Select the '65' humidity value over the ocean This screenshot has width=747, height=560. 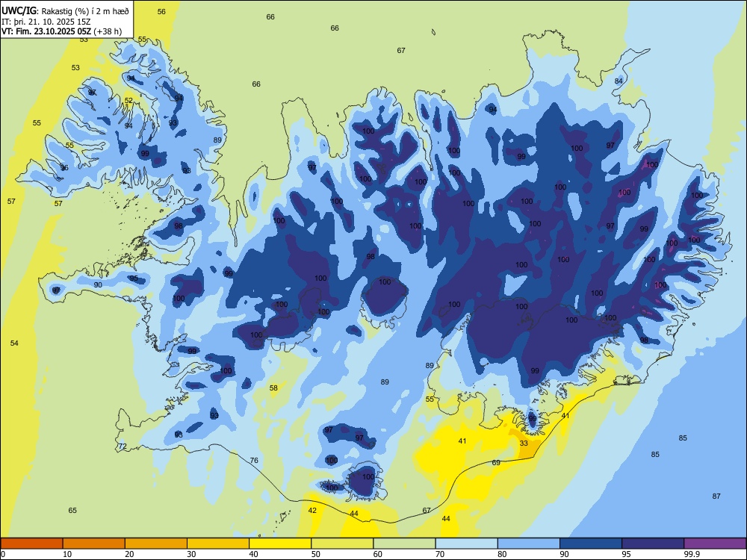point(72,511)
